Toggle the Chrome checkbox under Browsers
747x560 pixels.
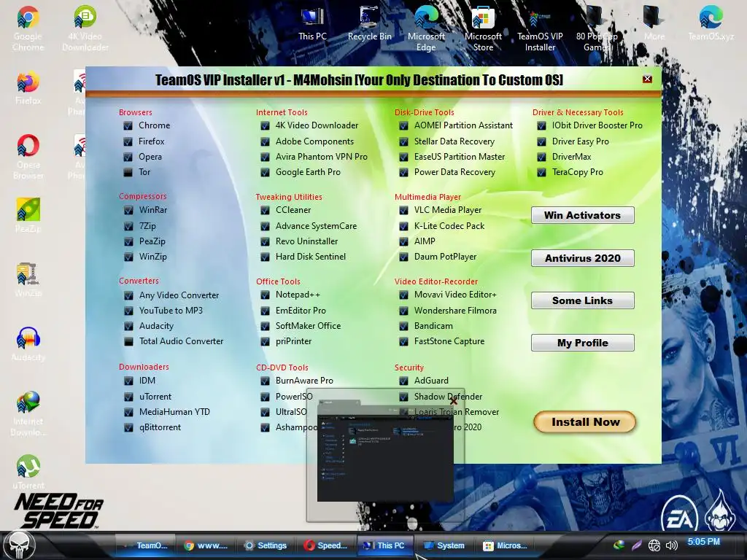click(x=128, y=126)
